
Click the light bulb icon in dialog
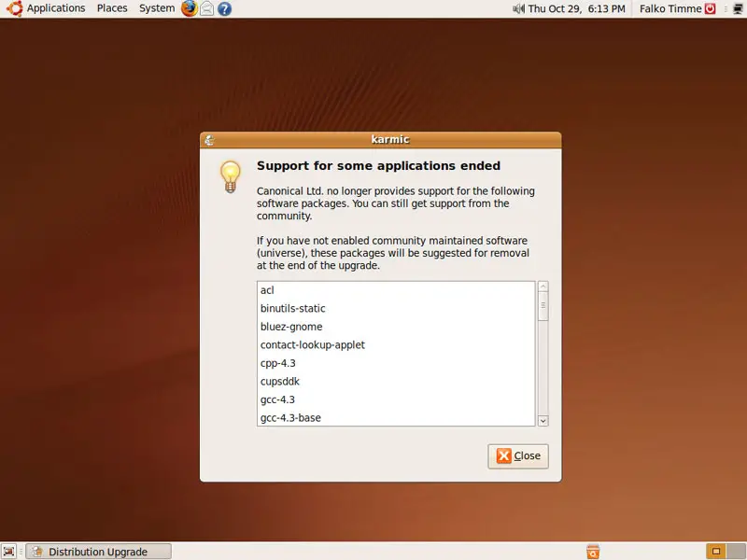point(230,176)
